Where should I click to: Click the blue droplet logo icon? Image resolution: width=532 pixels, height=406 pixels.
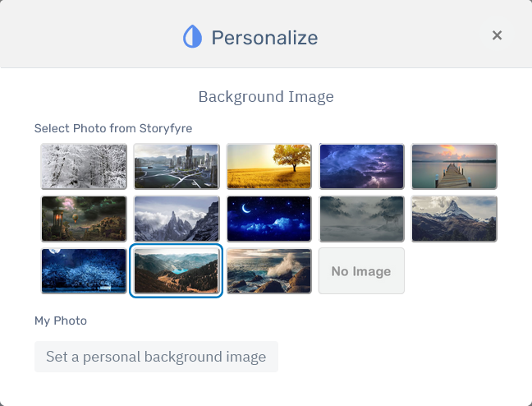tap(192, 37)
